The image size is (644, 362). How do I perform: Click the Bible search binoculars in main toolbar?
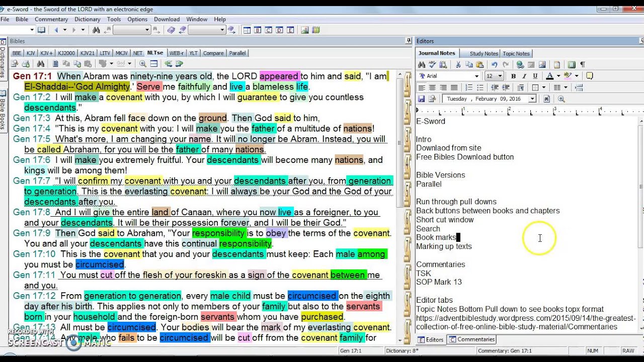tap(96, 30)
